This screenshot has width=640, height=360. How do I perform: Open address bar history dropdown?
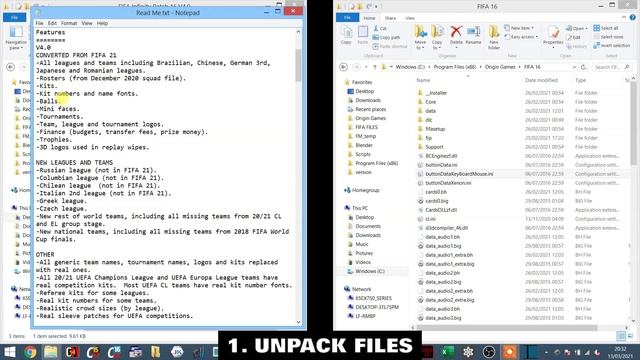tap(574, 67)
